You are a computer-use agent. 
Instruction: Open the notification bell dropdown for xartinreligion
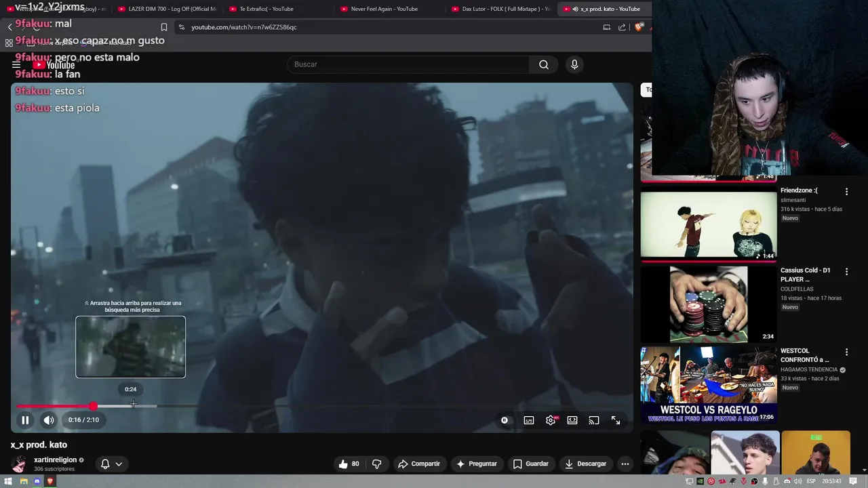(x=111, y=464)
